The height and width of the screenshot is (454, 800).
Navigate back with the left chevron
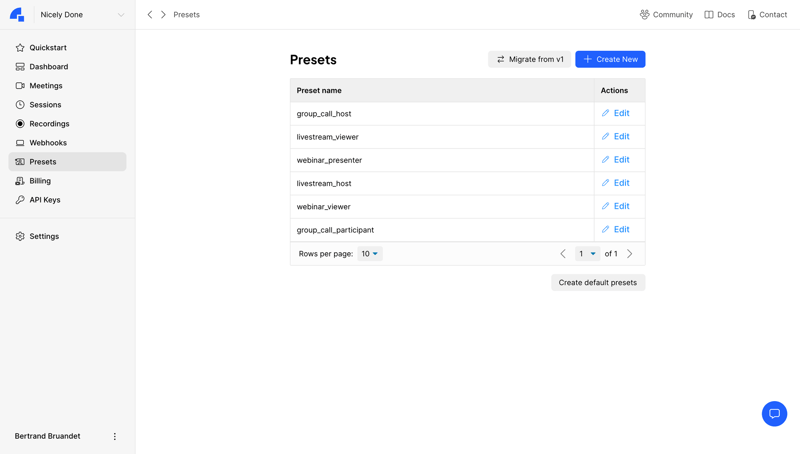pos(150,15)
